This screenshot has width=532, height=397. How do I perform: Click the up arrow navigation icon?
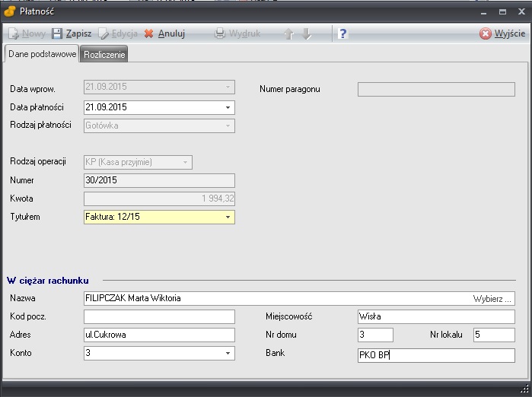pyautogui.click(x=289, y=33)
